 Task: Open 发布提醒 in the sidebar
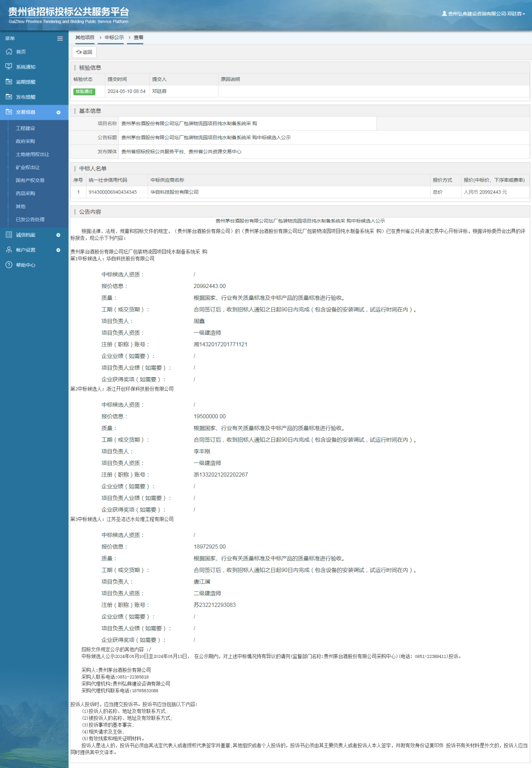click(26, 97)
